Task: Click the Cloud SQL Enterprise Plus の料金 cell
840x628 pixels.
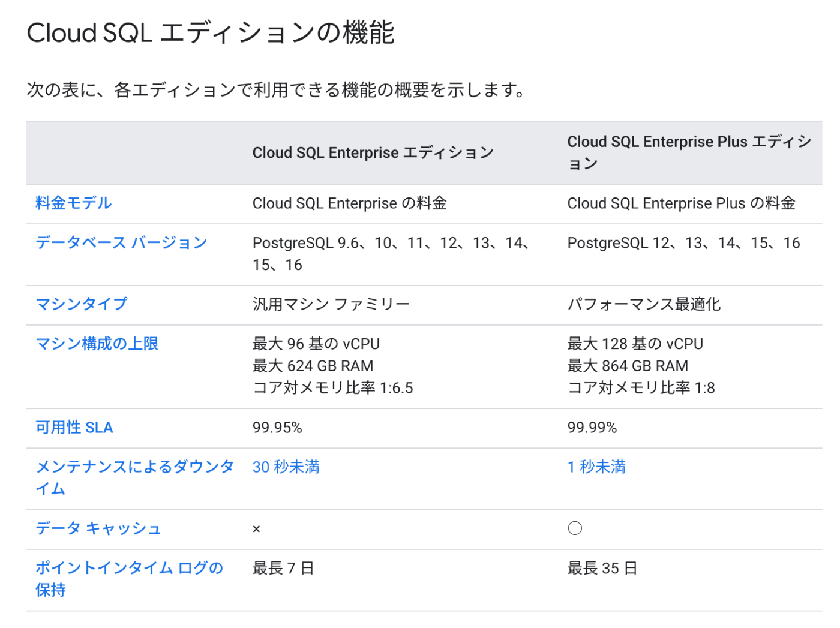Action: (682, 203)
